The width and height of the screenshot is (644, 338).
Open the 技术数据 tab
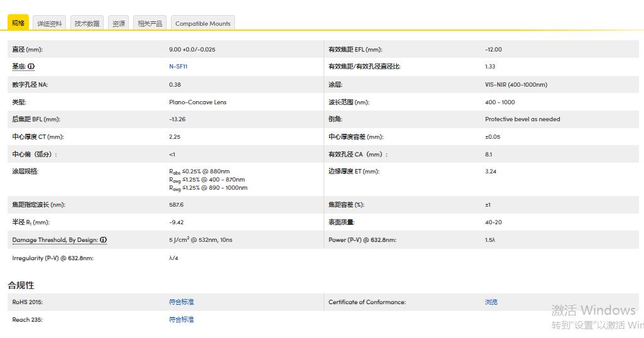(x=87, y=23)
